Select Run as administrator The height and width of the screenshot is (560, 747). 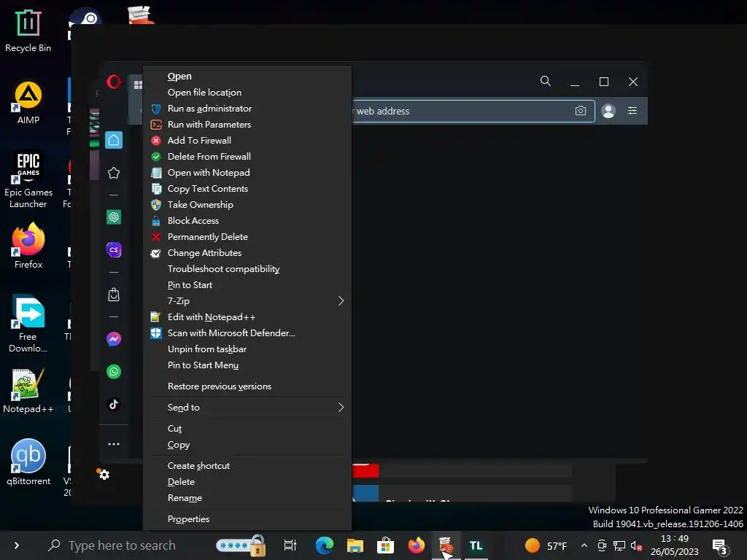(x=247, y=109)
